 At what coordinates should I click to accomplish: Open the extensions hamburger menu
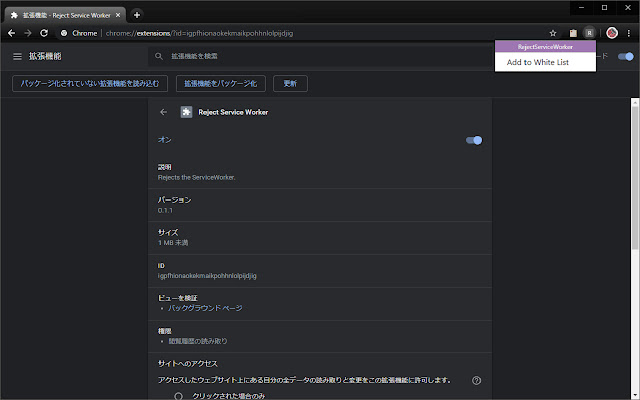17,56
